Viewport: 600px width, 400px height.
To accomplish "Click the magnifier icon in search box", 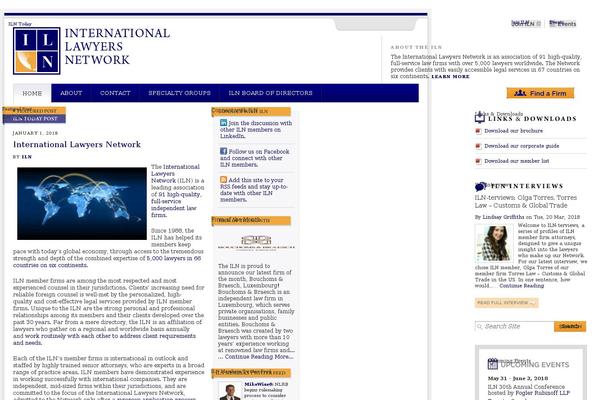I will click(x=479, y=327).
